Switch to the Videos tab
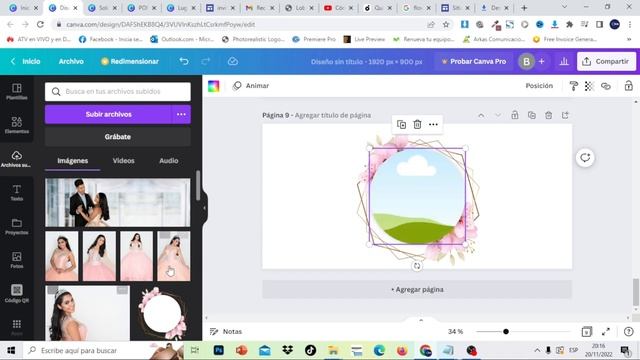640x360 pixels. [123, 161]
